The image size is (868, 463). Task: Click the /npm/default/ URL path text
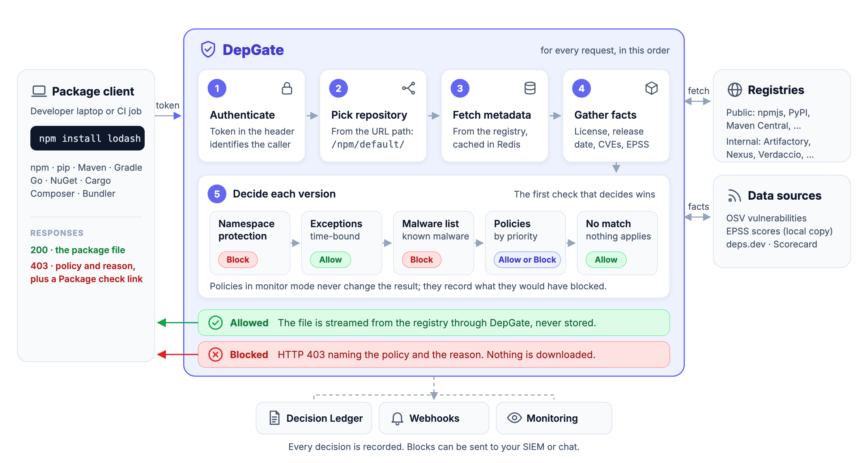point(368,144)
